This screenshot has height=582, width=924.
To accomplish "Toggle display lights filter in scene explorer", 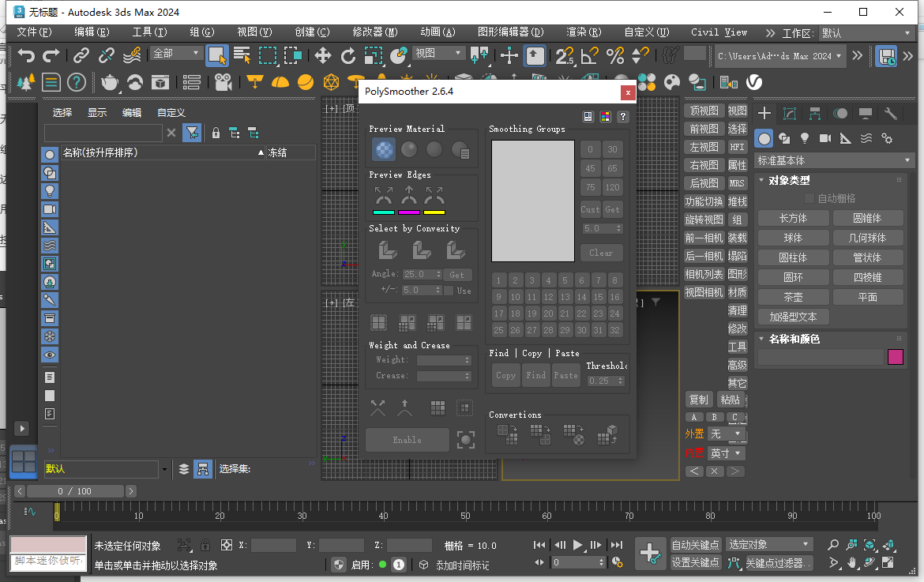I will point(50,191).
